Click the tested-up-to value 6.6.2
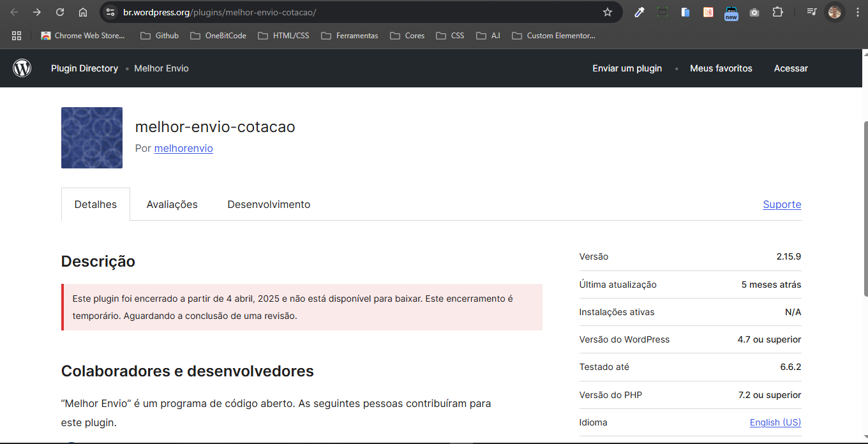 point(791,367)
